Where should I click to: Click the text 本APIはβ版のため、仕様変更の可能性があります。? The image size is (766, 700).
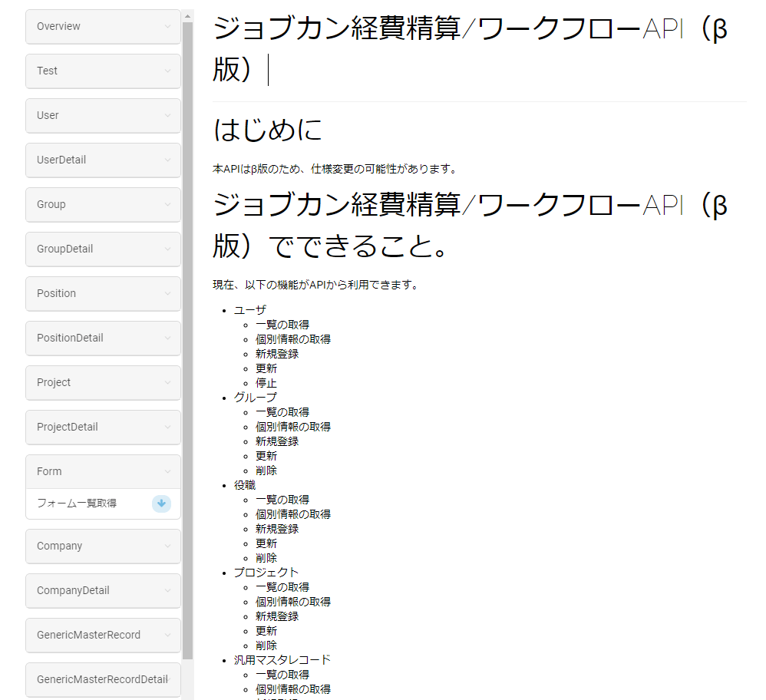(x=335, y=169)
